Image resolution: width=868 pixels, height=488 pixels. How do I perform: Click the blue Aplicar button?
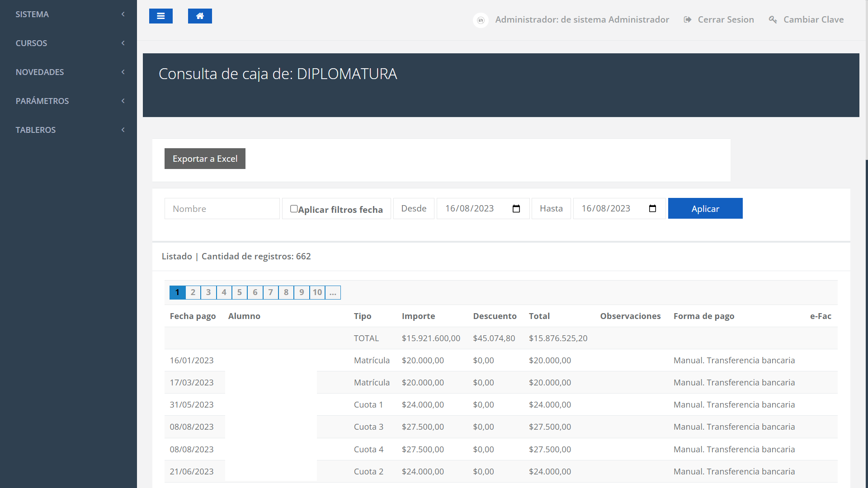(x=705, y=208)
